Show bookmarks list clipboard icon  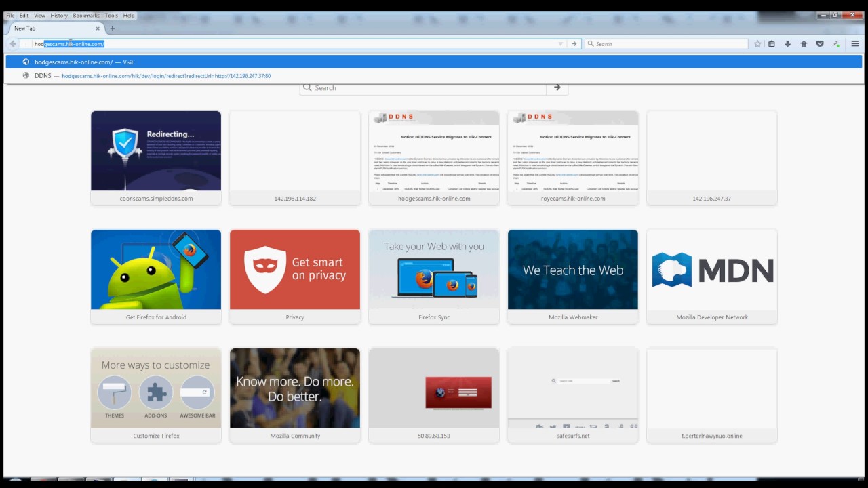tap(772, 43)
